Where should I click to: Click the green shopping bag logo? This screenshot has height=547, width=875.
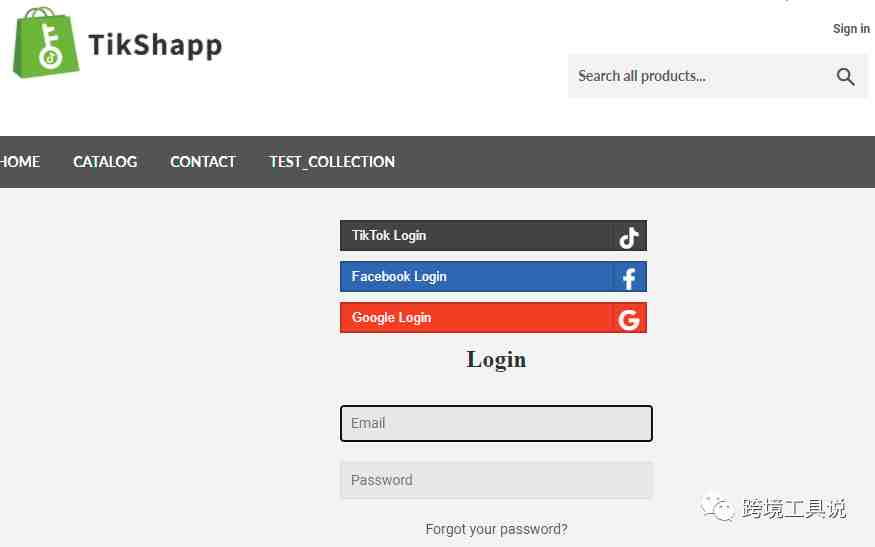click(x=46, y=42)
